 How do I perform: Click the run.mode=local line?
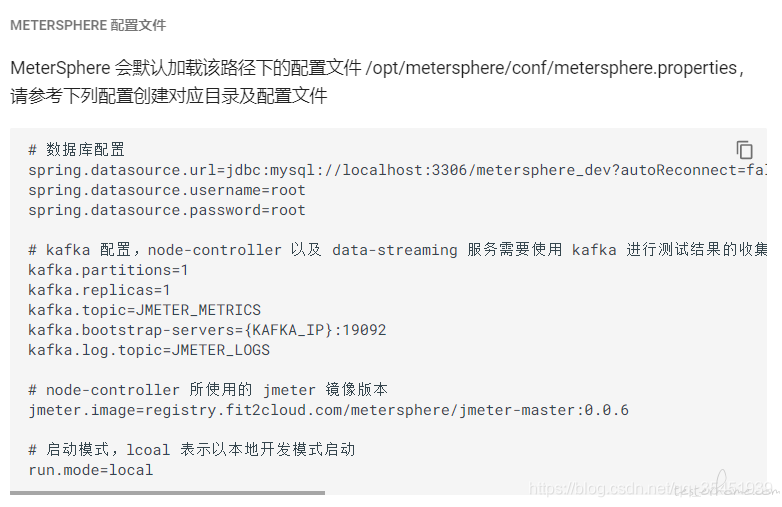90,470
